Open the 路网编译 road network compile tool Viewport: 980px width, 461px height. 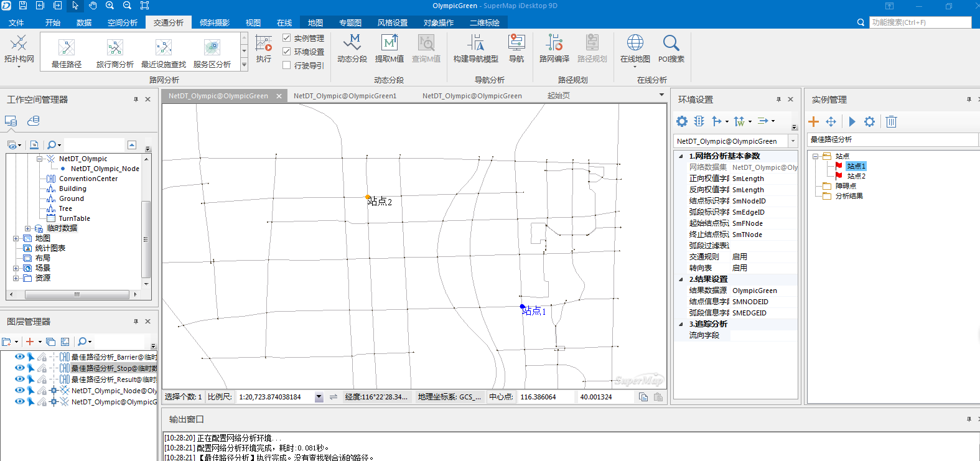pyautogui.click(x=554, y=49)
